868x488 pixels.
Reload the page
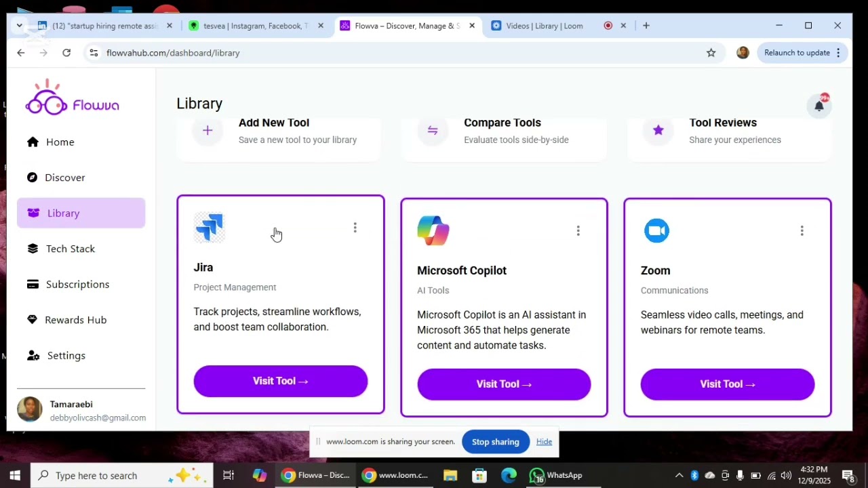tap(66, 53)
